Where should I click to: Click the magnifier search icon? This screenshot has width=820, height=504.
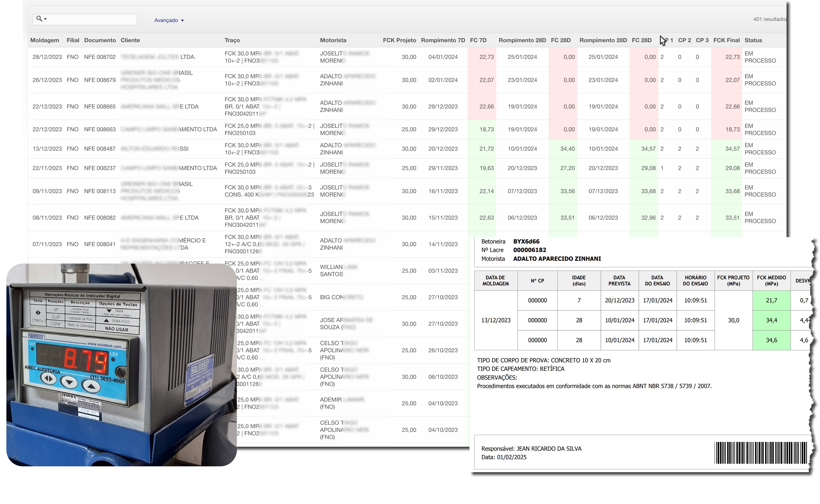point(39,19)
